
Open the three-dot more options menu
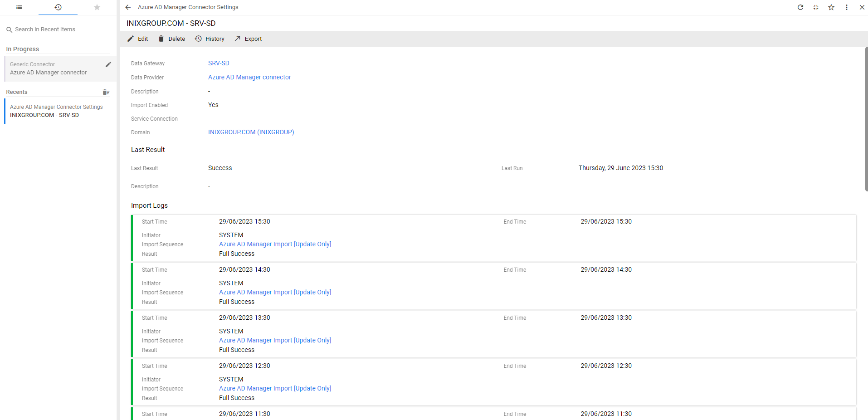(847, 7)
